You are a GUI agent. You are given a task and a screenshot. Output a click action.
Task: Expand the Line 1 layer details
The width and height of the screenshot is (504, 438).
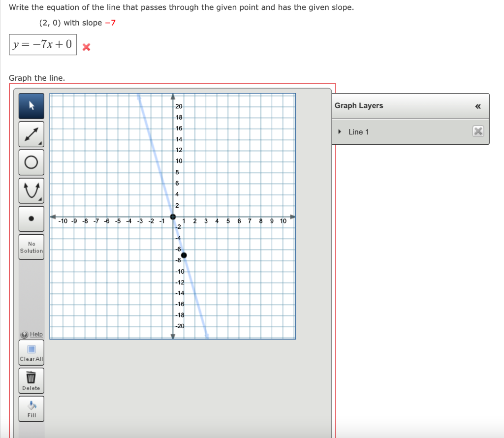tap(339, 131)
